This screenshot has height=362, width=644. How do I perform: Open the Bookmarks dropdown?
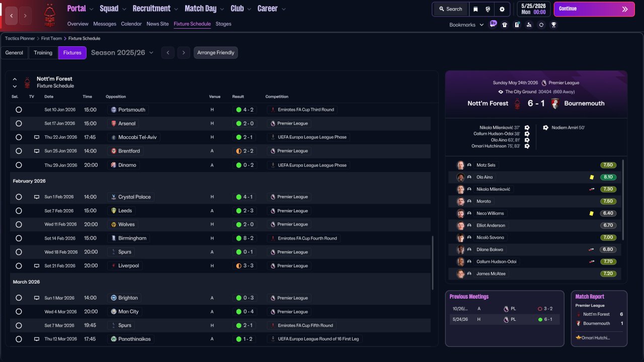tap(466, 25)
